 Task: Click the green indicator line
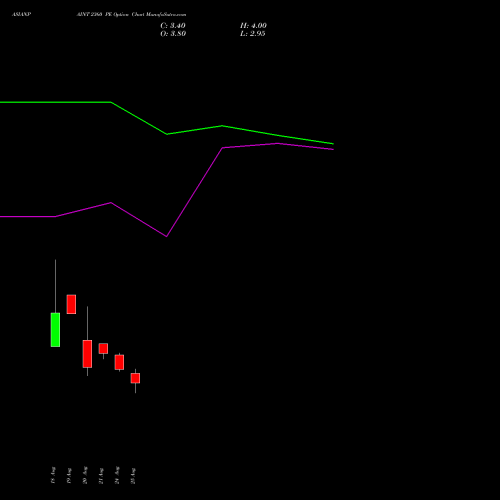click(167, 134)
